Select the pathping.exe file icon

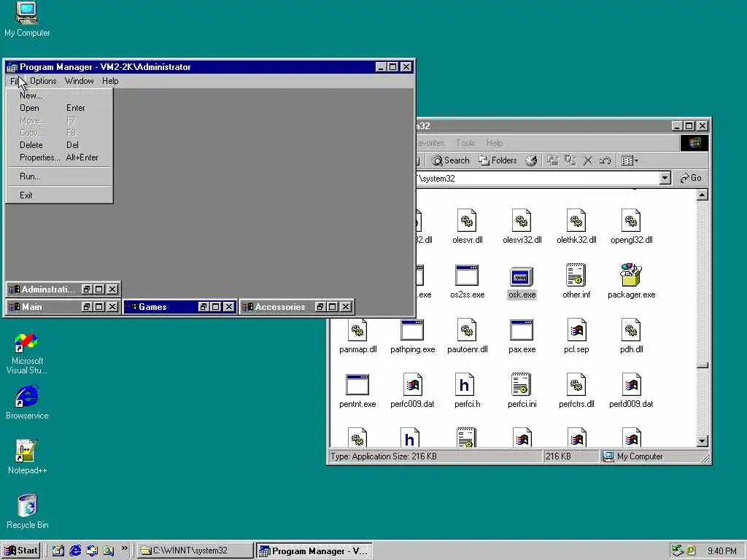coord(412,335)
